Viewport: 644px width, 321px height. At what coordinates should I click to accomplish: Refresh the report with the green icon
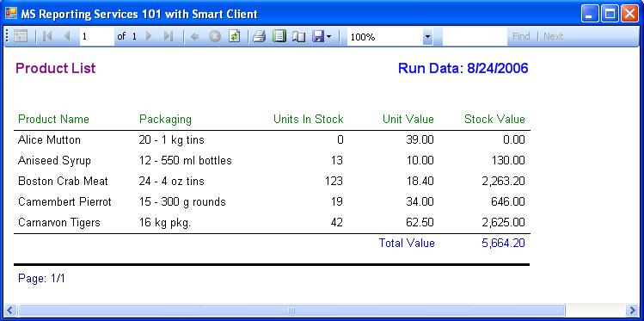(234, 37)
